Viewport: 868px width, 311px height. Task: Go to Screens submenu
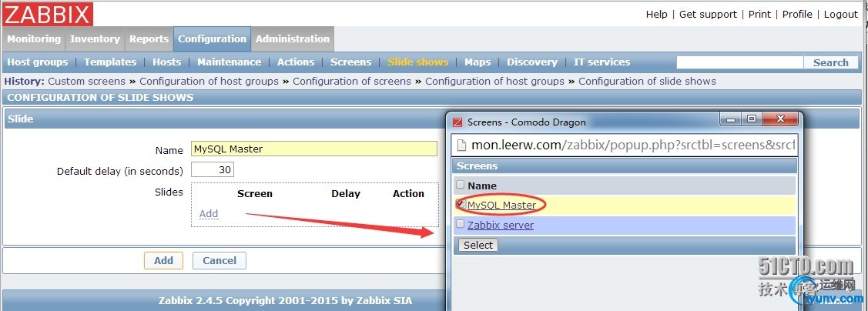click(350, 62)
